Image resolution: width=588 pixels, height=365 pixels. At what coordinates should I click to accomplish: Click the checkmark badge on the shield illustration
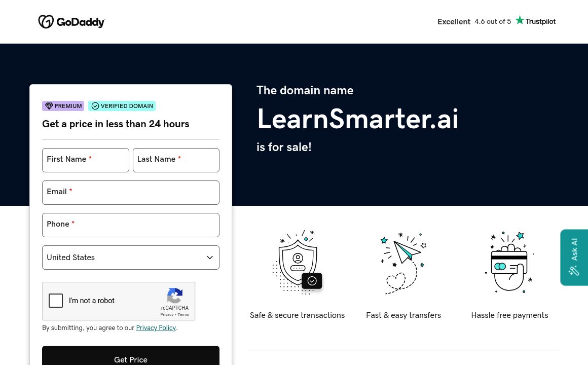pyautogui.click(x=312, y=280)
